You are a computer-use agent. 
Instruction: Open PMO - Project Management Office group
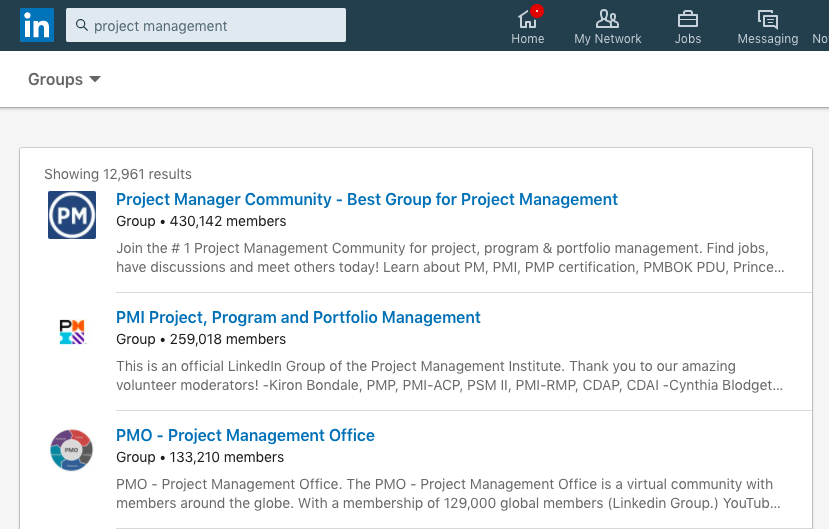click(x=245, y=435)
